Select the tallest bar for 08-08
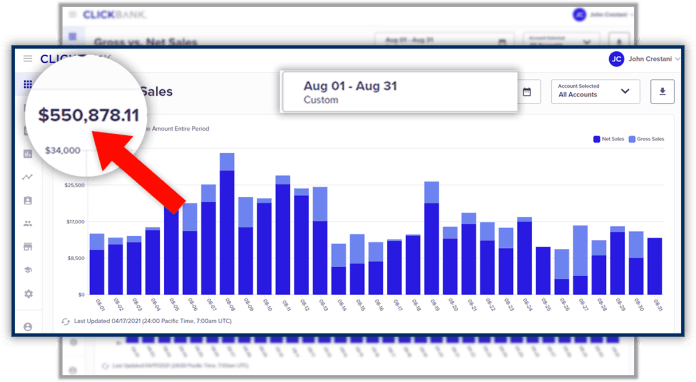696x382 pixels. [x=227, y=224]
